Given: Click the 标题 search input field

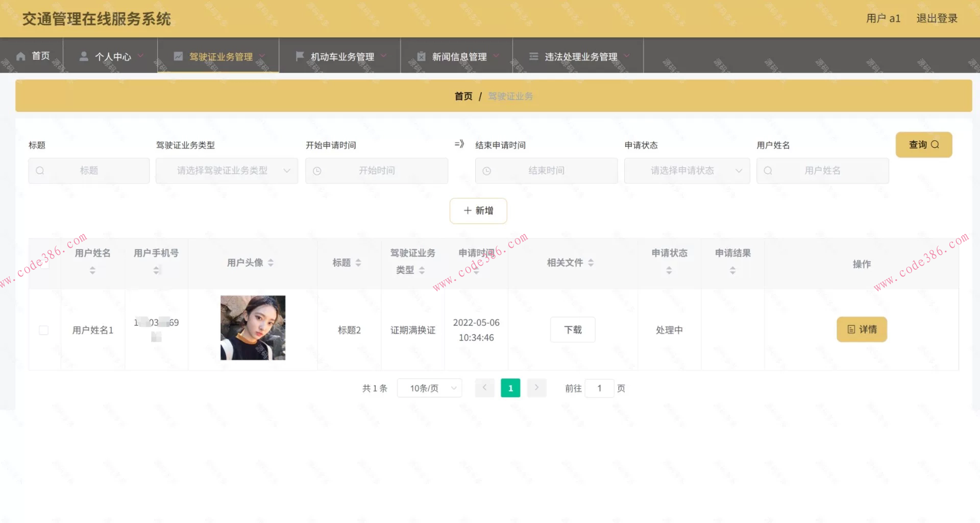Looking at the screenshot, I should click(x=89, y=171).
